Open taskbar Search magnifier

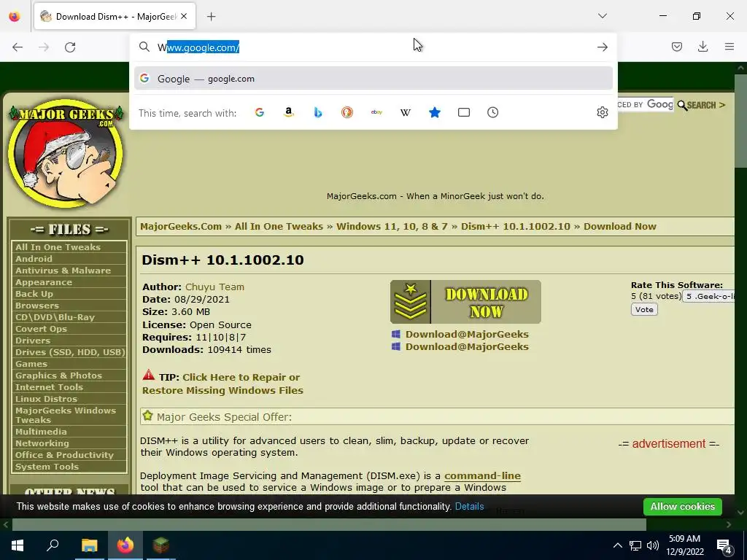pos(53,545)
